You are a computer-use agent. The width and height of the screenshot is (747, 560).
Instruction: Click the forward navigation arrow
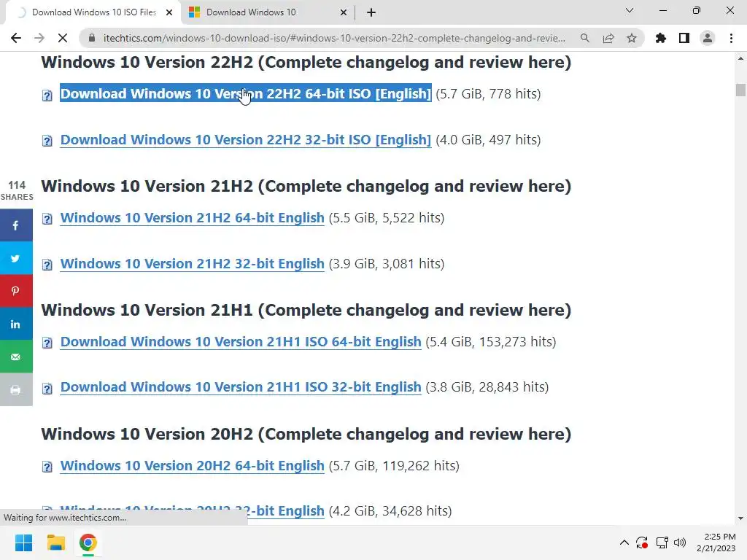pos(39,38)
